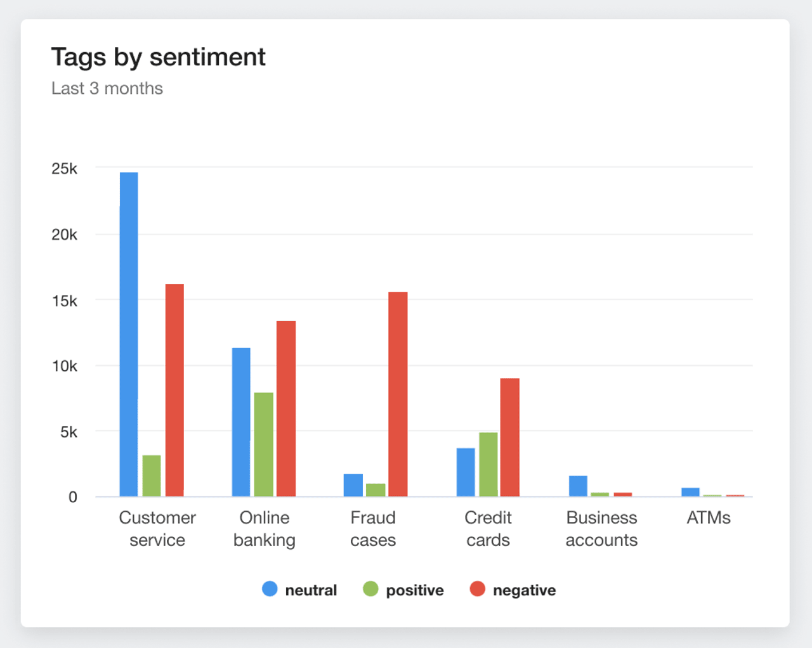Click the ATMs axis label
Viewport: 812px width, 648px height.
(708, 518)
